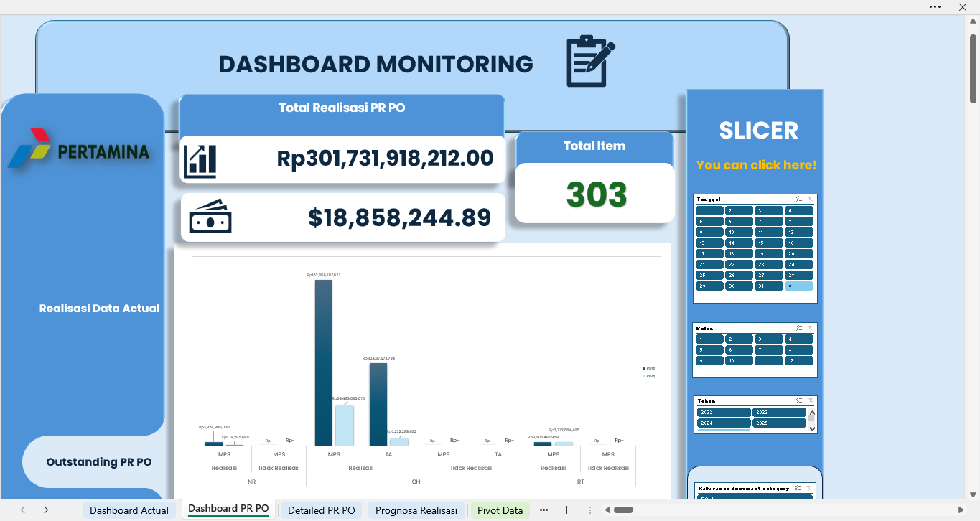
Task: Switch to the Dashboard Actual sheet tab
Action: coord(129,510)
